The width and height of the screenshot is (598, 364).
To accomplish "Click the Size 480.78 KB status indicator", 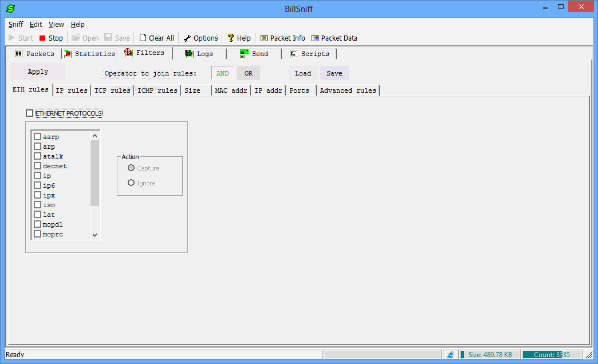I will pyautogui.click(x=490, y=355).
